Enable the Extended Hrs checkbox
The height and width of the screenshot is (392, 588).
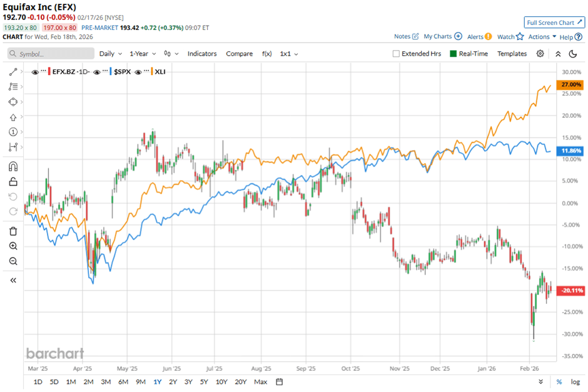pyautogui.click(x=396, y=54)
